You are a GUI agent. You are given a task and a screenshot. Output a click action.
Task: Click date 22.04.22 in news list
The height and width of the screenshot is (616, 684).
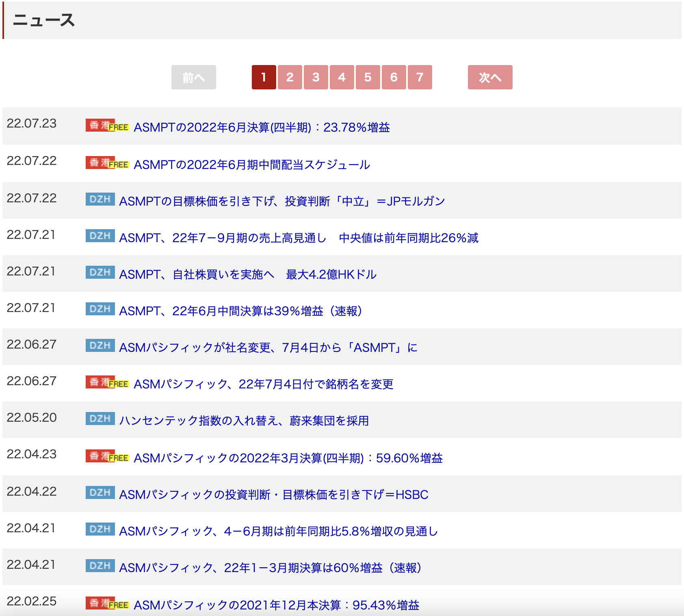click(x=32, y=492)
